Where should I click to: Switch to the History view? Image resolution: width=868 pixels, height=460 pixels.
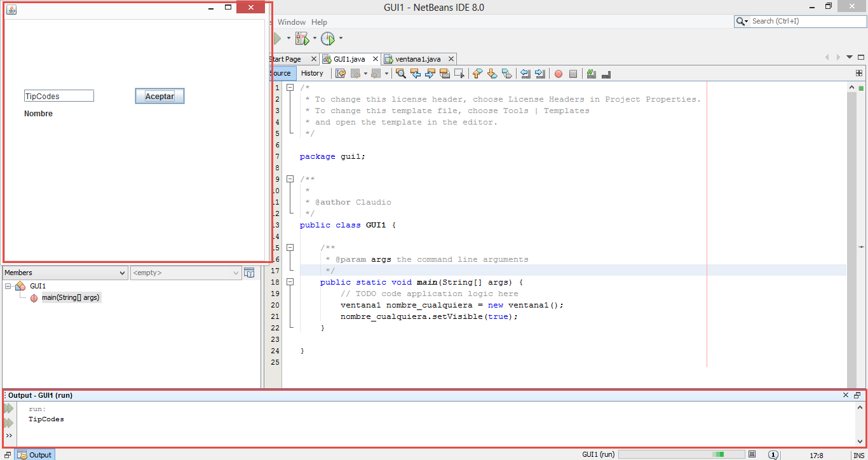[313, 73]
